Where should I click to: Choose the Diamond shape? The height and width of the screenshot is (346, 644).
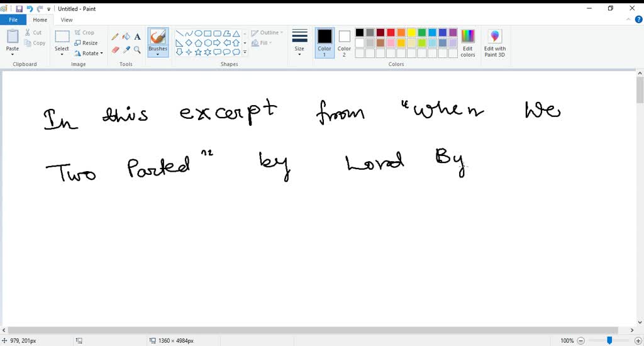pyautogui.click(x=189, y=43)
